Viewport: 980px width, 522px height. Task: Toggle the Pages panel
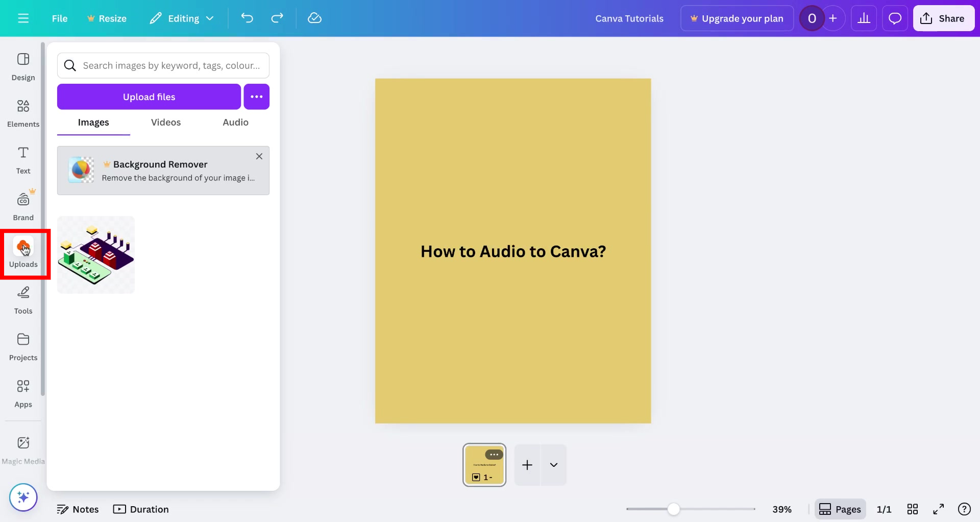pos(840,509)
